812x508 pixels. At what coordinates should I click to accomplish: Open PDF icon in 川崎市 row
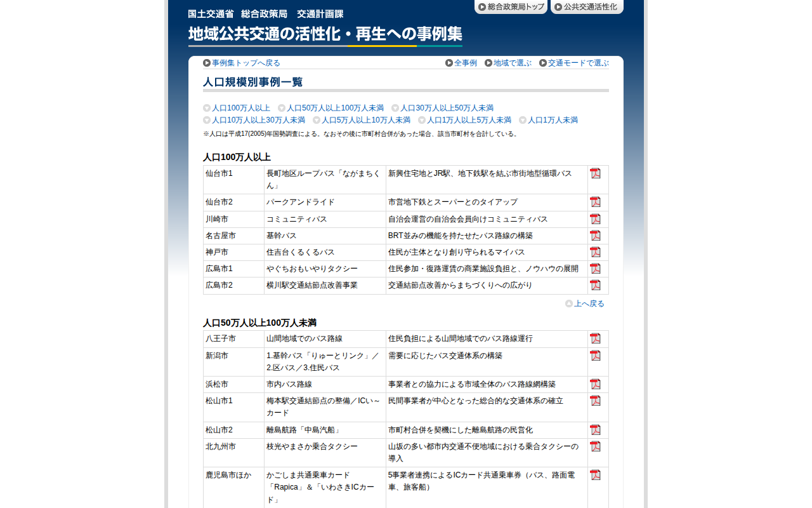pyautogui.click(x=595, y=219)
